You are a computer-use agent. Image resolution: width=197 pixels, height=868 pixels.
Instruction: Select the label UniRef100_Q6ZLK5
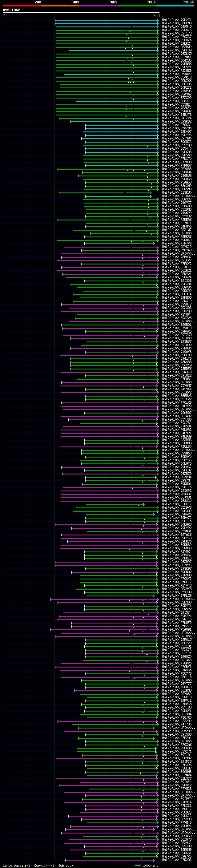tap(176, 54)
